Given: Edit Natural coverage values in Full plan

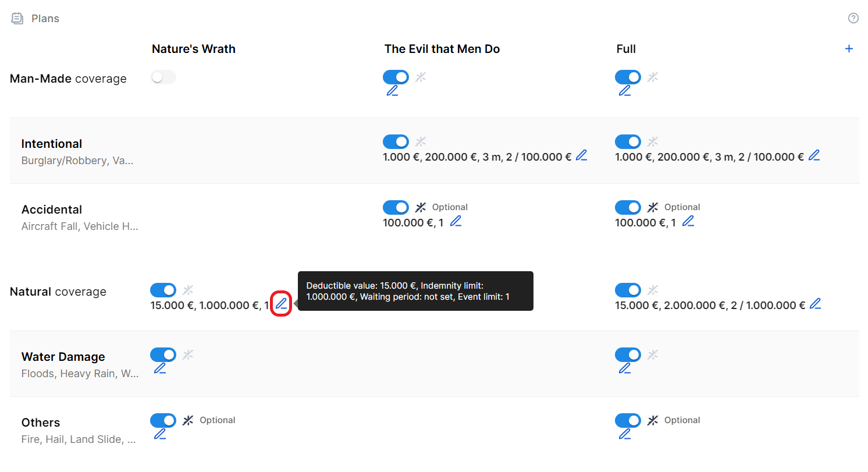Looking at the screenshot, I should (816, 304).
